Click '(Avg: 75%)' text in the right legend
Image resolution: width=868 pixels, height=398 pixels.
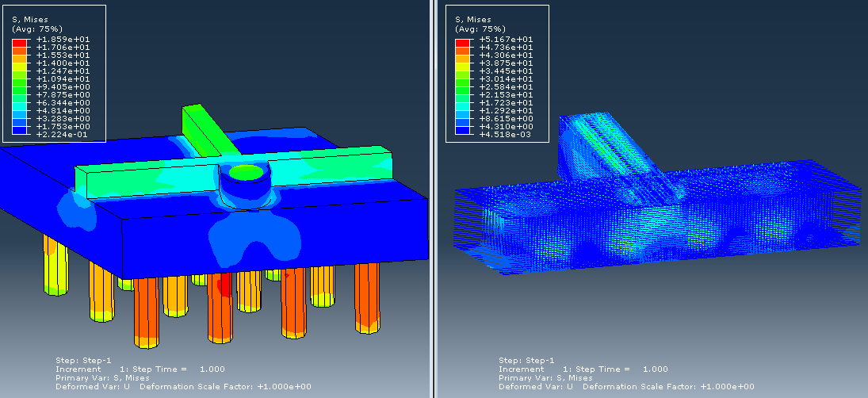[x=479, y=29]
